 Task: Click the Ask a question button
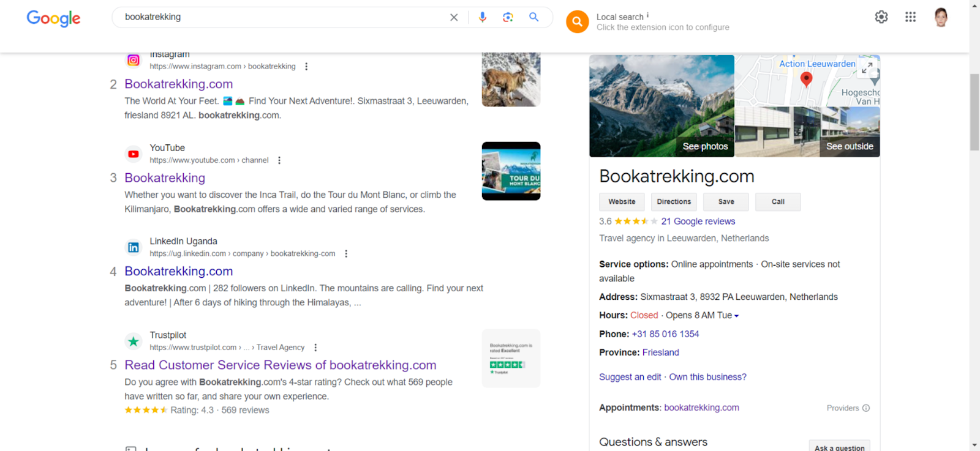click(x=839, y=447)
